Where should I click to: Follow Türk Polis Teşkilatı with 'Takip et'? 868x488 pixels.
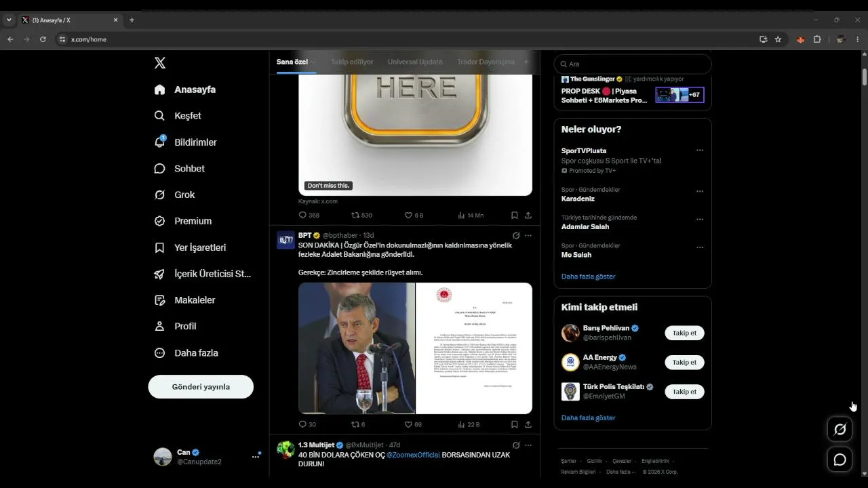[684, 392]
